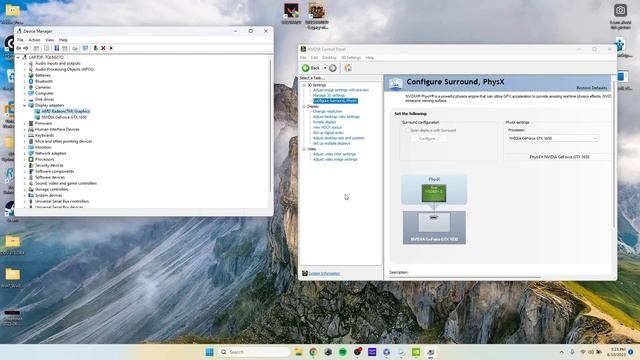Viewport: 640px width, 360px height.
Task: Open the View menu in Device Manager
Action: [x=50, y=40]
